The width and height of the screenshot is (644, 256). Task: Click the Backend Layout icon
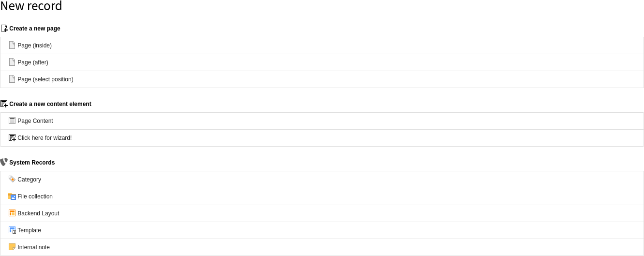coord(12,213)
